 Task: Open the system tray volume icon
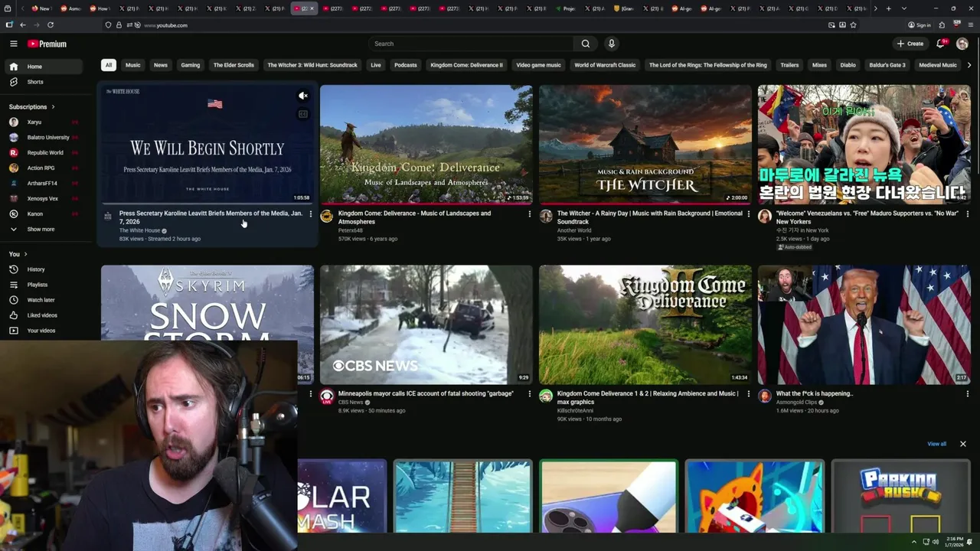[x=936, y=542]
